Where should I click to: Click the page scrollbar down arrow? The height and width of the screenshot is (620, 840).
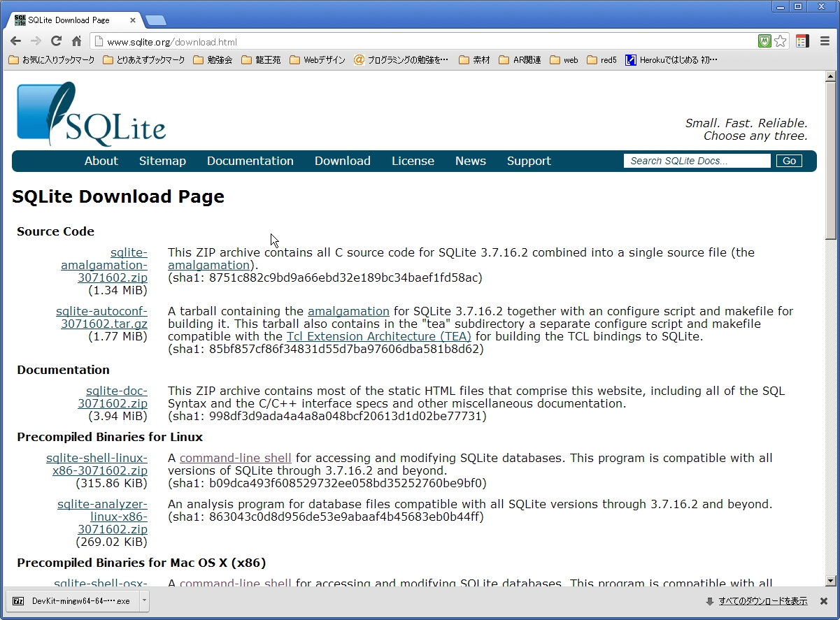(831, 580)
